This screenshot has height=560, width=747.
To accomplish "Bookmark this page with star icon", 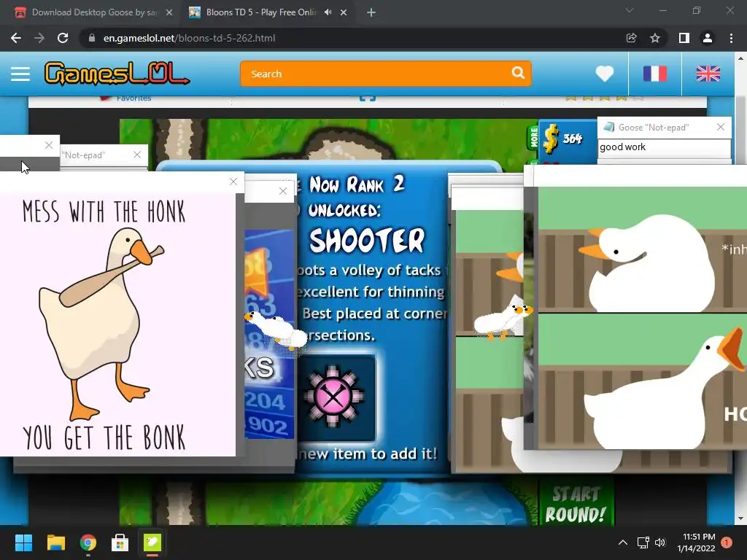I will [x=655, y=38].
